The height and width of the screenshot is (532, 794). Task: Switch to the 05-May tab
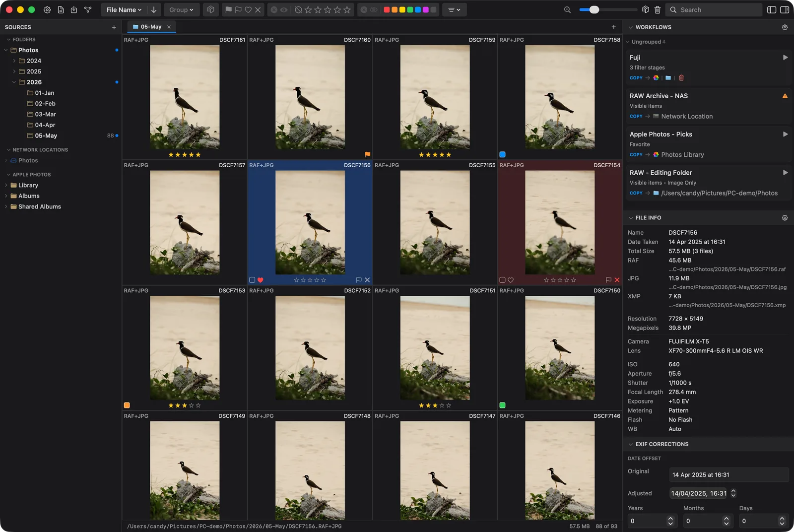click(x=151, y=27)
